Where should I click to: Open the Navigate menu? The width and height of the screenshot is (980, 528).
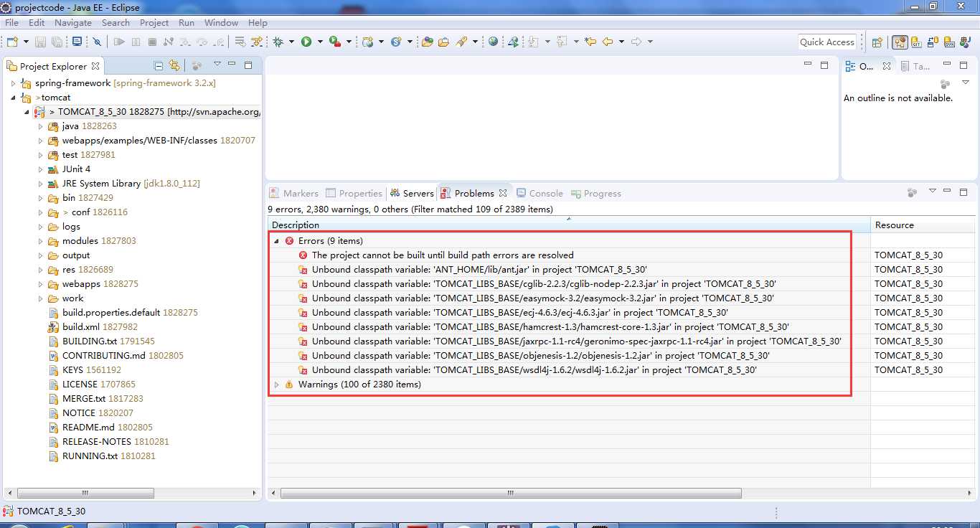pyautogui.click(x=73, y=22)
